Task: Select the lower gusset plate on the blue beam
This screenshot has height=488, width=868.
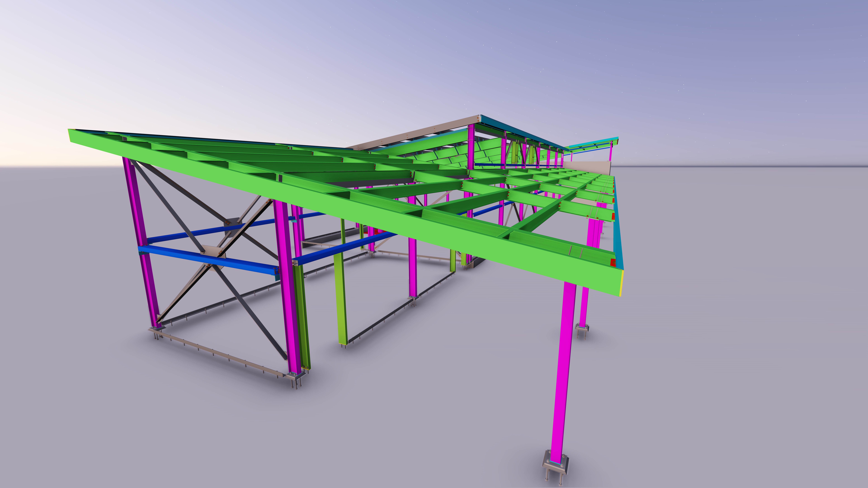Action: [x=213, y=253]
